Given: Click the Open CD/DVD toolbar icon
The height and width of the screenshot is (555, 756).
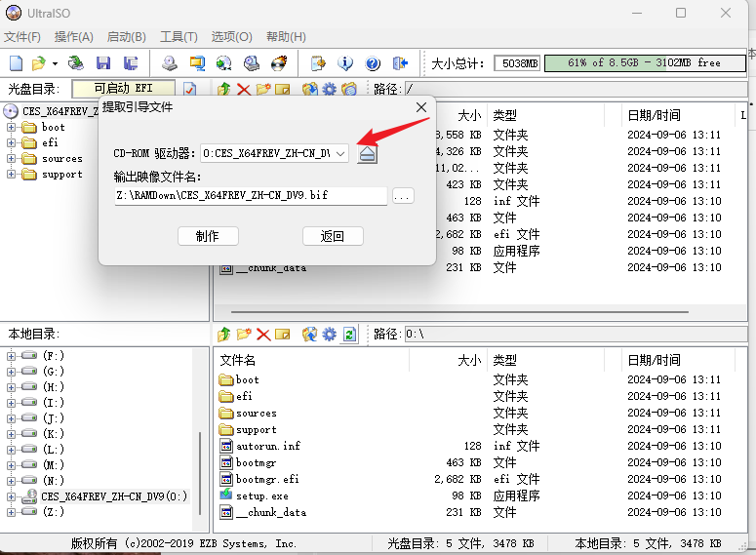Looking at the screenshot, I should tap(76, 63).
